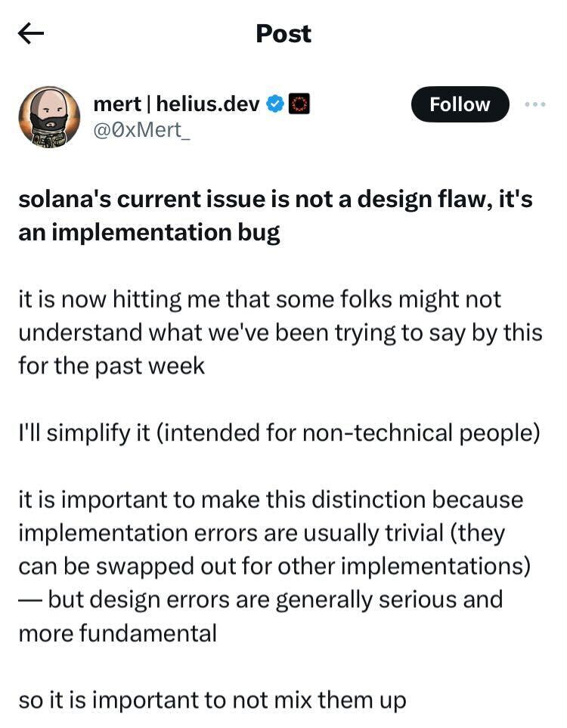
Task: Go back using the left arrow
Action: [31, 33]
